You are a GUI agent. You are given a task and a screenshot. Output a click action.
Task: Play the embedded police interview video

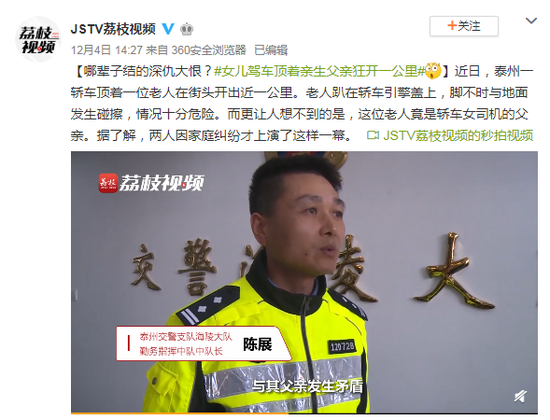pos(304,282)
